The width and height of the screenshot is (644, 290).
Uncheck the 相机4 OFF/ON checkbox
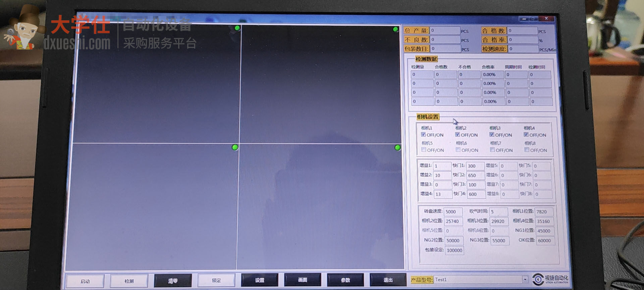[526, 135]
